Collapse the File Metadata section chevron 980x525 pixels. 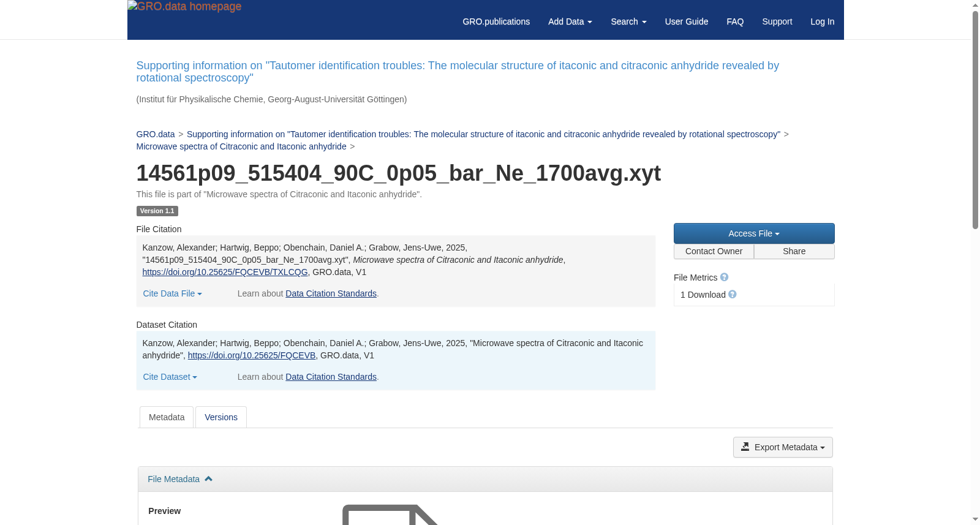(208, 479)
